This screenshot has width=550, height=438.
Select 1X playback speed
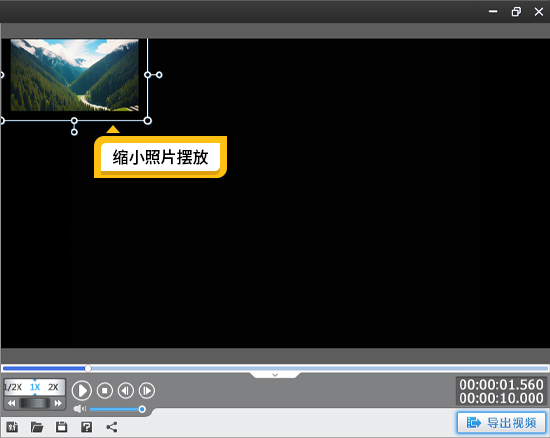35,387
